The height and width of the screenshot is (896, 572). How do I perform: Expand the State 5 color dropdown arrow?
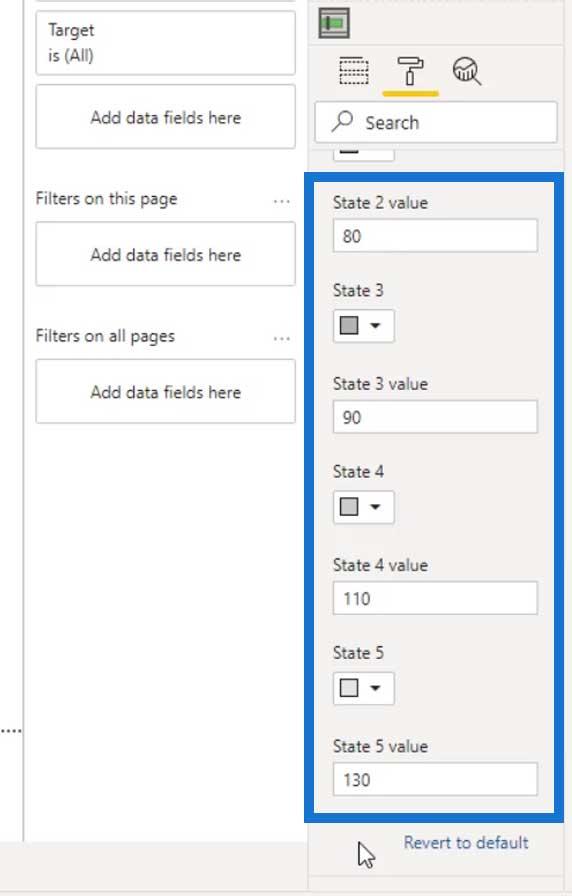[375, 688]
